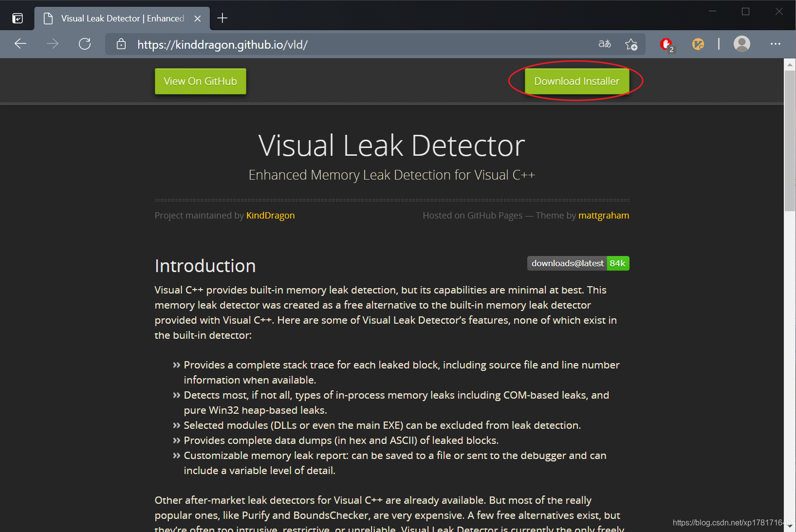The width and height of the screenshot is (796, 532).
Task: Refresh the current page
Action: (x=85, y=44)
